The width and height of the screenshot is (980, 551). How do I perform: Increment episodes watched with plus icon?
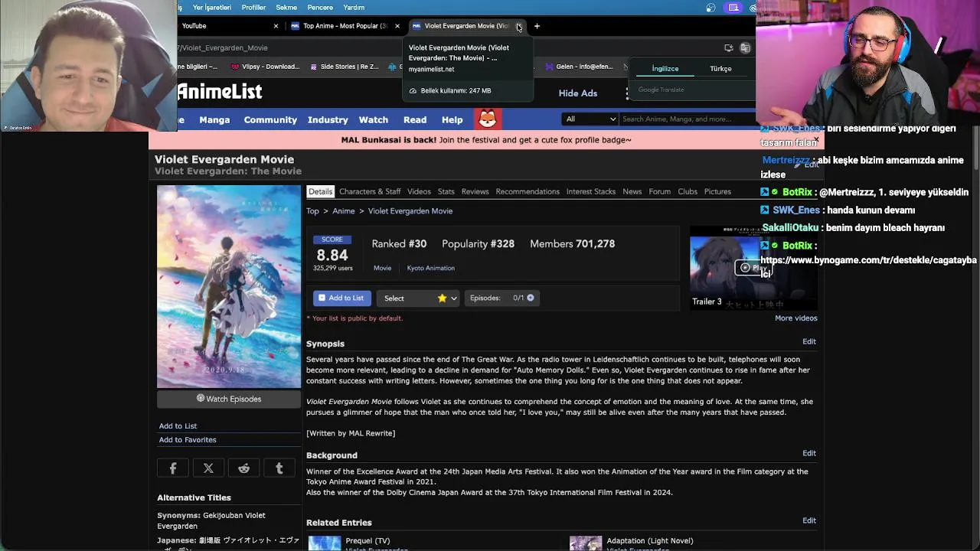[x=530, y=298]
